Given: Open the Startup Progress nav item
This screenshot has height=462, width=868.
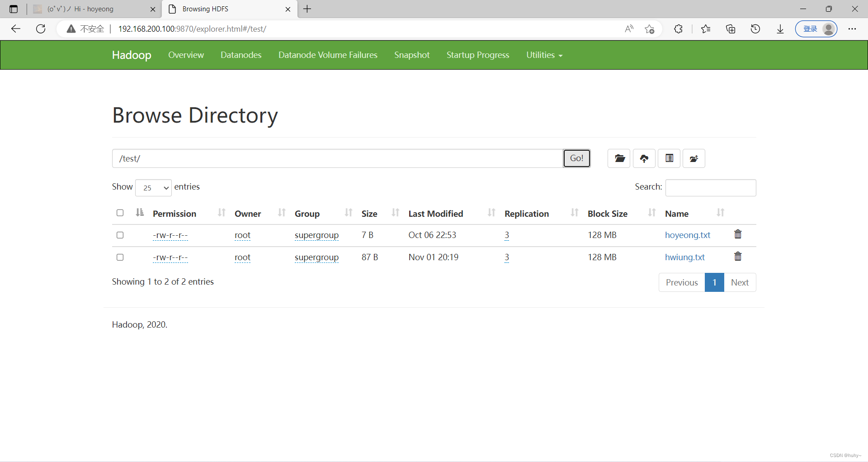Looking at the screenshot, I should click(478, 55).
